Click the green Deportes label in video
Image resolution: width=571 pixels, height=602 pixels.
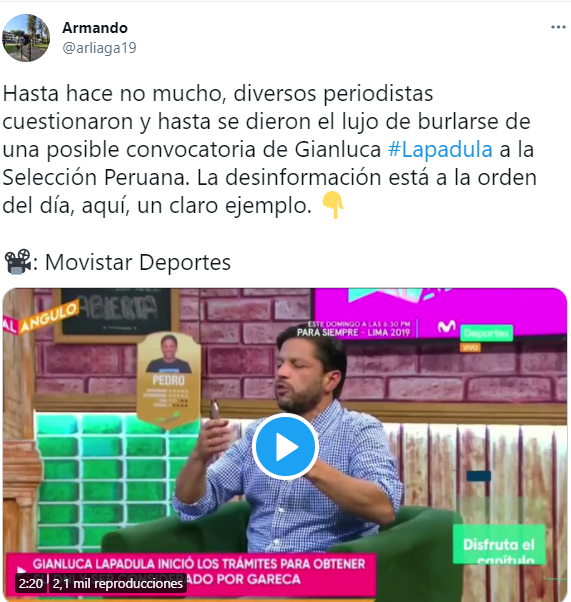(487, 333)
